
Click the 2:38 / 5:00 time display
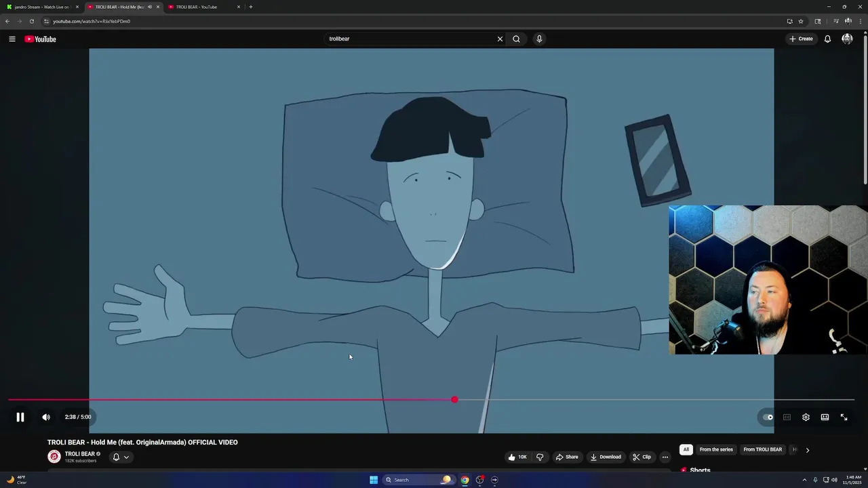tap(78, 417)
